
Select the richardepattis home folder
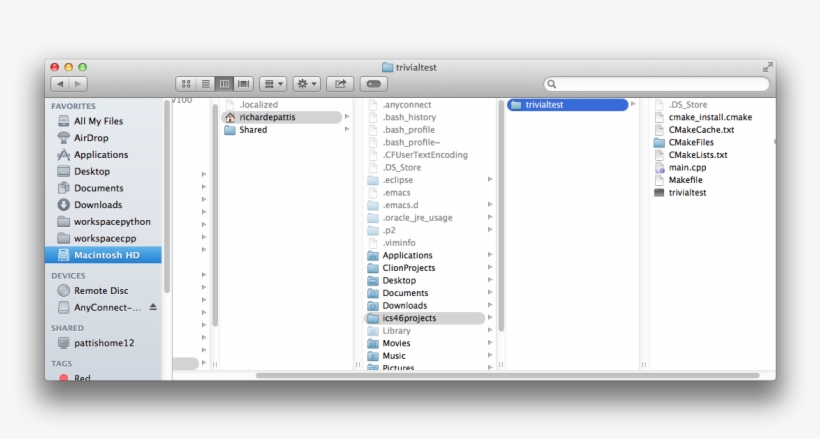point(281,117)
